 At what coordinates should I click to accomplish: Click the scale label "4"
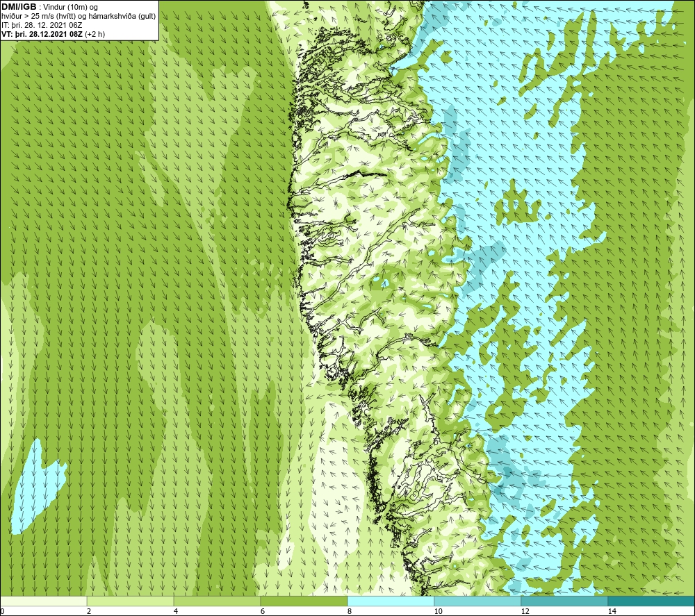[x=176, y=612]
